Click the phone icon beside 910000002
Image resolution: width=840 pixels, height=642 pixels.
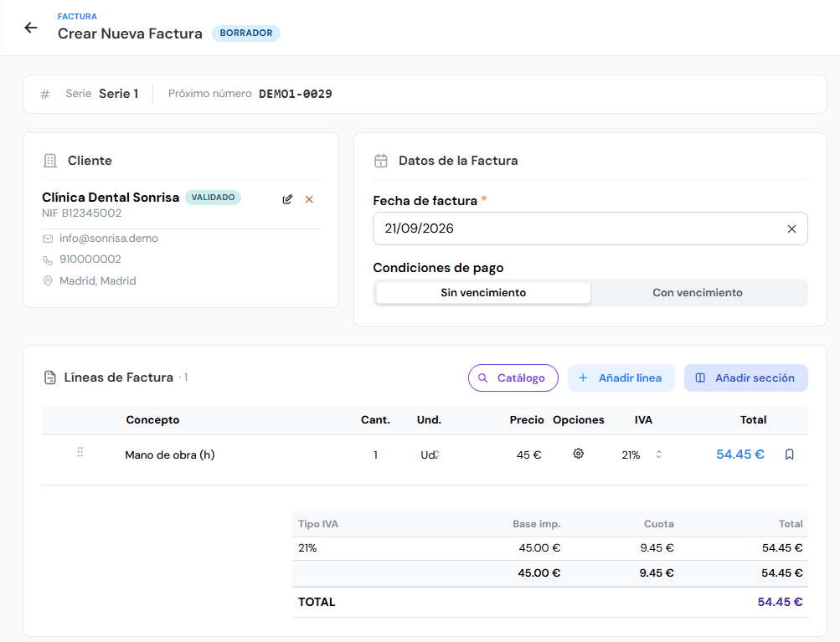[x=48, y=259]
